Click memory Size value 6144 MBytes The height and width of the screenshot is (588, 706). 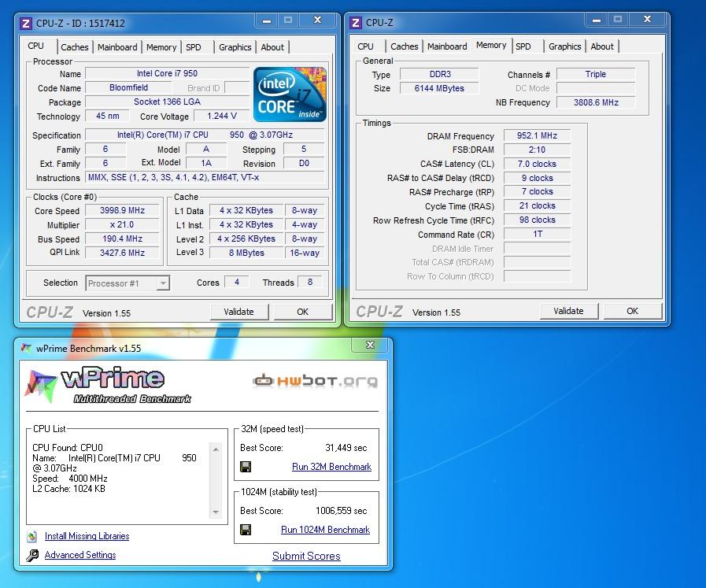point(439,88)
